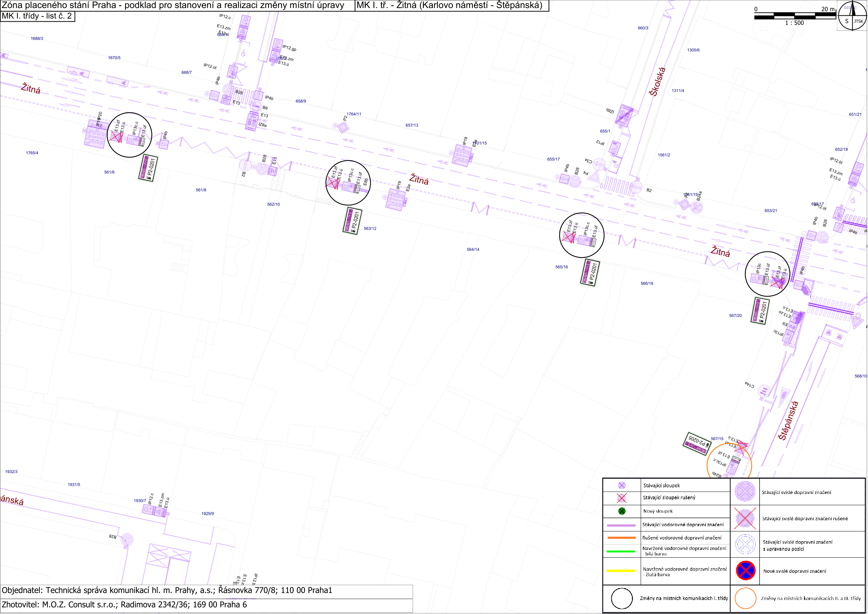Click the green 'Nový sloupek' legend symbol
Image resolution: width=868 pixels, height=614 pixels.
(x=621, y=511)
